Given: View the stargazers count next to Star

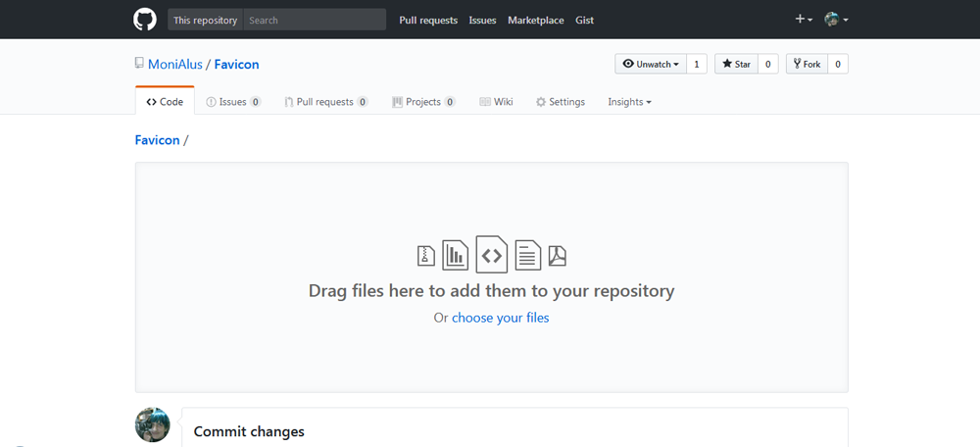Looking at the screenshot, I should click(x=768, y=64).
